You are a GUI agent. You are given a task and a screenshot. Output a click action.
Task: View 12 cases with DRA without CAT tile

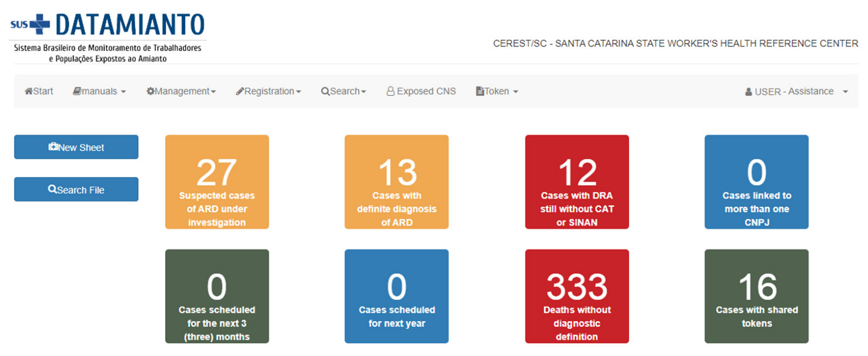tap(576, 182)
